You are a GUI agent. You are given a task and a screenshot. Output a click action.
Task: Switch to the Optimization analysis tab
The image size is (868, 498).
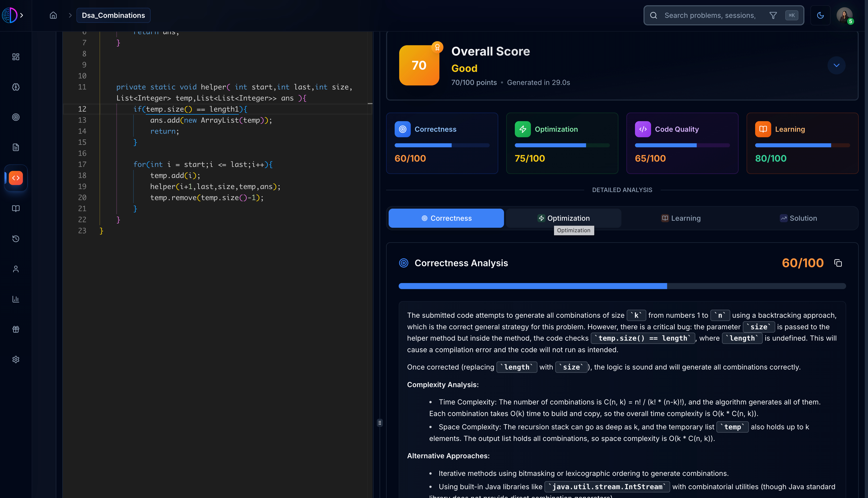coord(563,218)
